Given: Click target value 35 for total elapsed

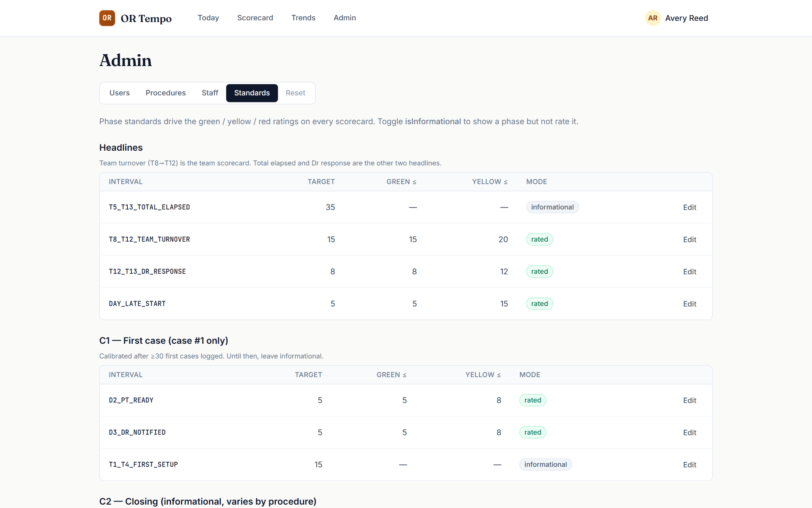Looking at the screenshot, I should pos(330,207).
